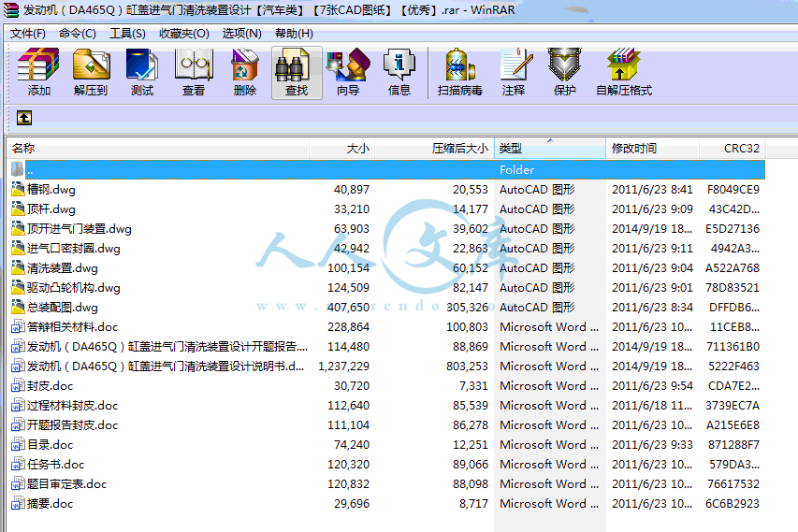Sort by Type (类型) column header
The height and width of the screenshot is (532, 798).
[550, 149]
